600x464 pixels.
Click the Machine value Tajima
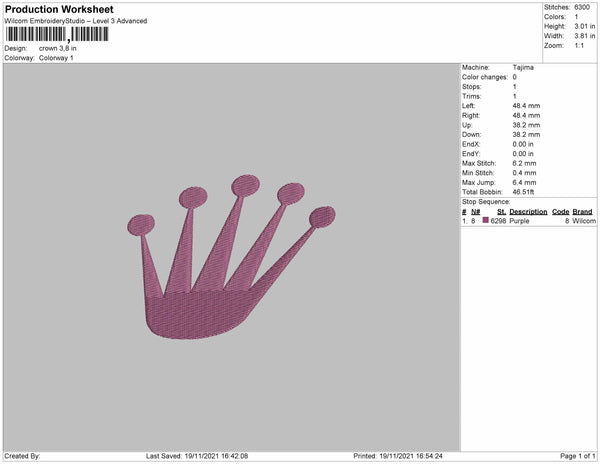pyautogui.click(x=523, y=67)
